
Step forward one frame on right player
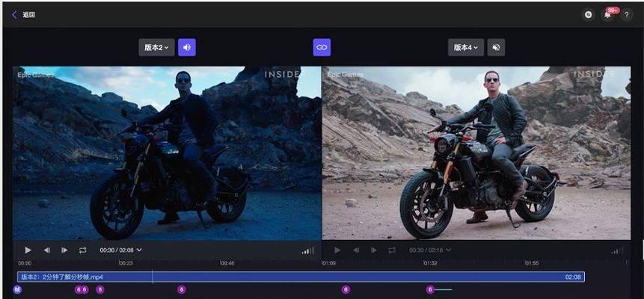click(x=374, y=250)
